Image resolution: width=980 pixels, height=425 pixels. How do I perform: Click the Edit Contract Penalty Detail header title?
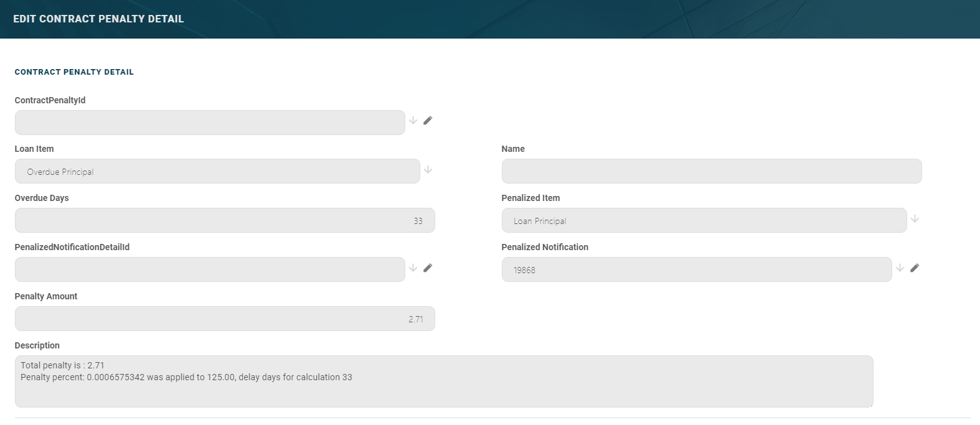[98, 19]
